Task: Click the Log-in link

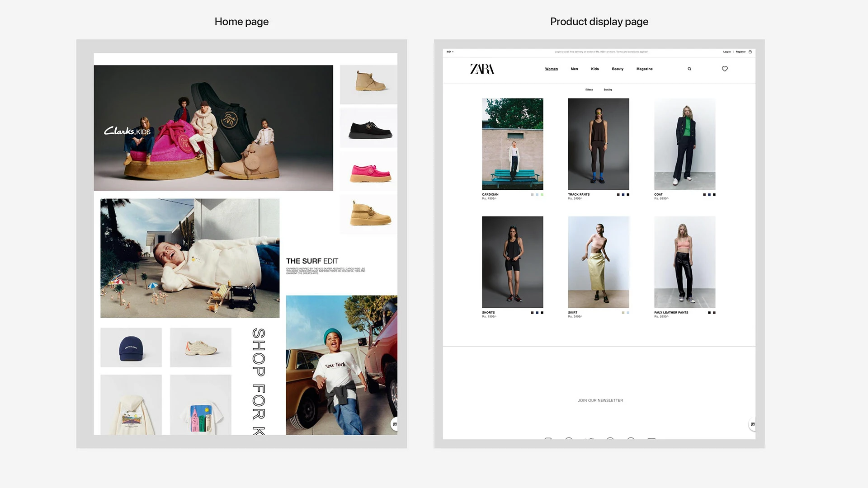Action: [x=727, y=52]
